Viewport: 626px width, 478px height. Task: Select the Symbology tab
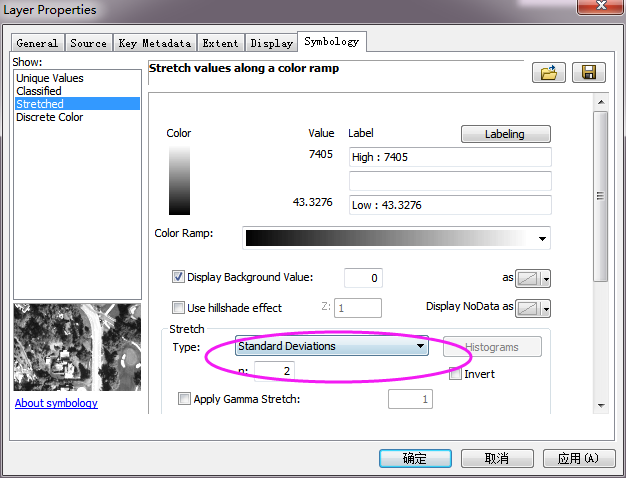click(x=331, y=42)
